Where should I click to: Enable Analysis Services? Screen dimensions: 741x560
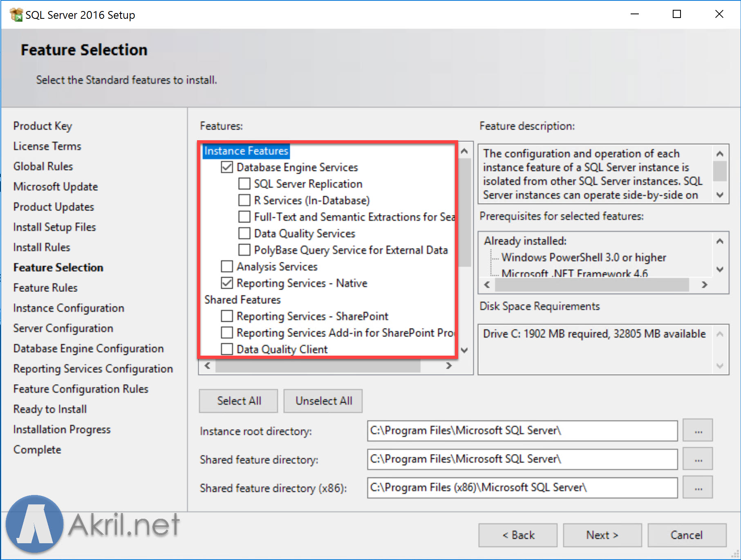point(226,266)
